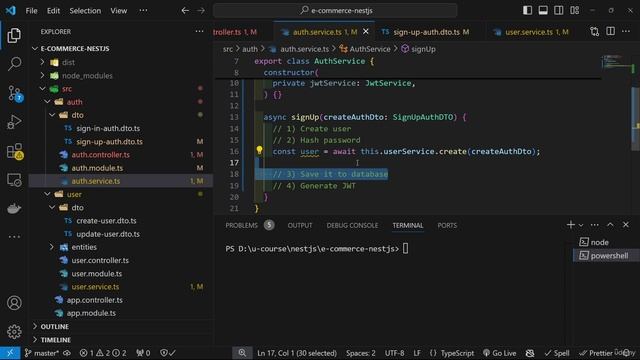640x360 pixels.
Task: Open the Accounts icon
Action: tap(14, 303)
